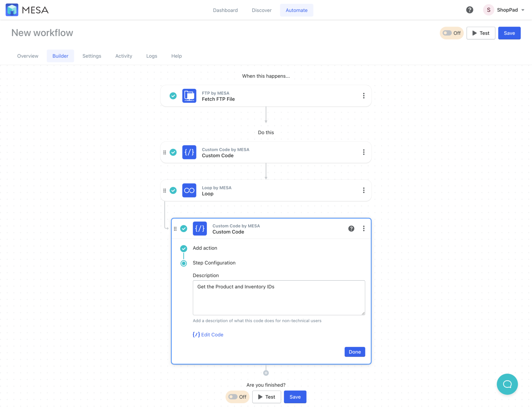
Task: Open the ShopPad account dropdown
Action: click(x=504, y=10)
